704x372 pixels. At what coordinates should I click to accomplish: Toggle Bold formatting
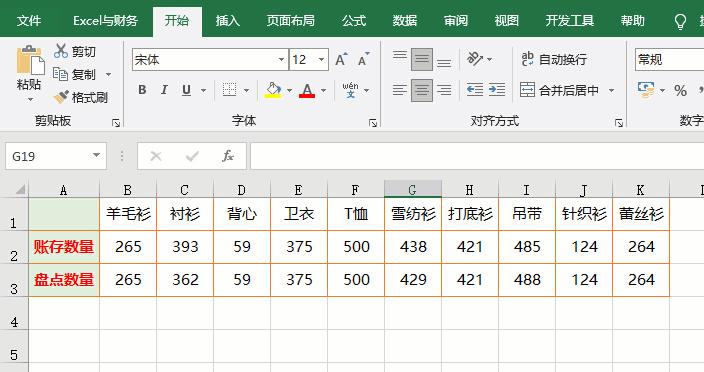tap(142, 90)
